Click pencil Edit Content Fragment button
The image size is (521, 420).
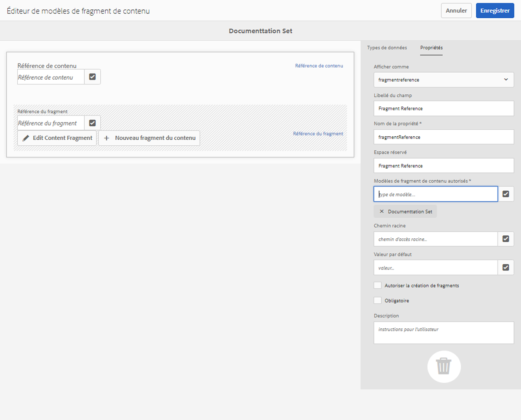tap(57, 138)
